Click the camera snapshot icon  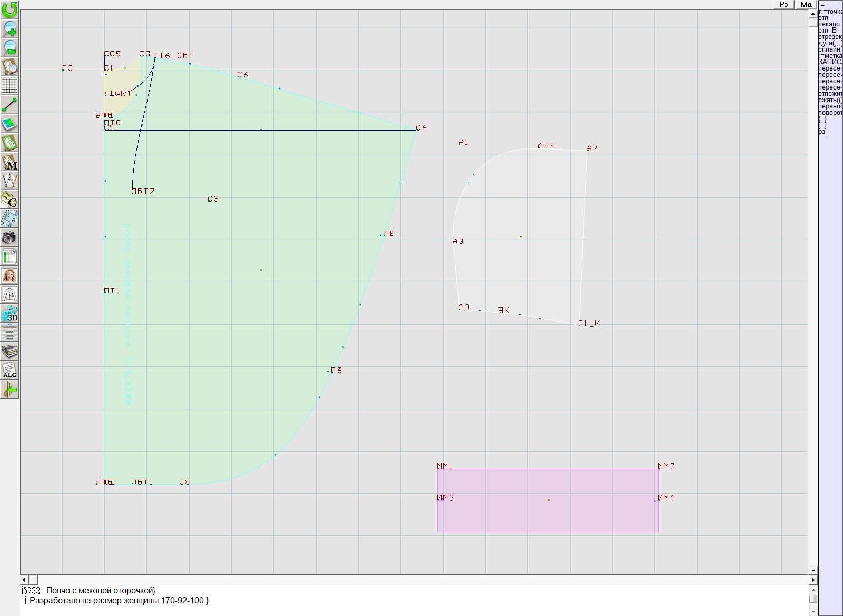pyautogui.click(x=9, y=237)
